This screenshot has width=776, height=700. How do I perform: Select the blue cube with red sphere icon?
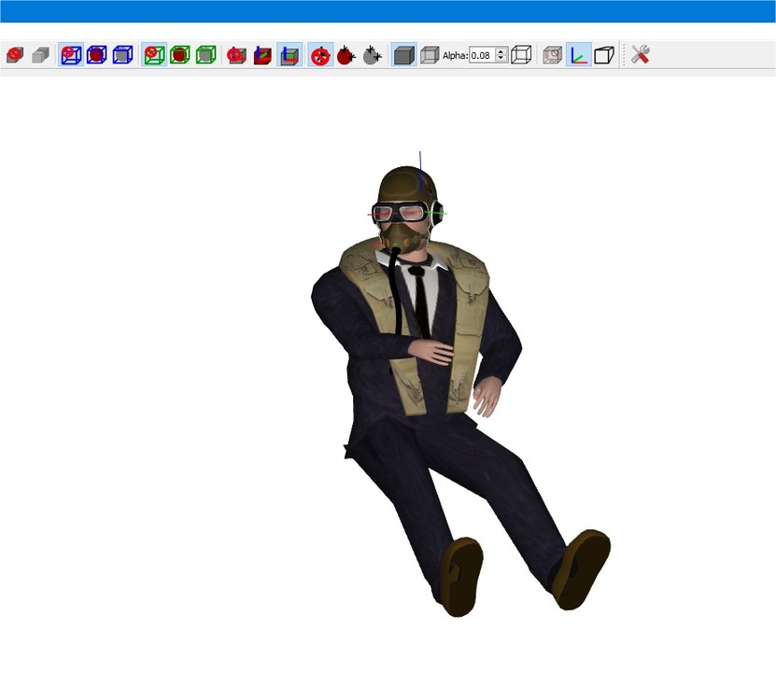pyautogui.click(x=96, y=55)
